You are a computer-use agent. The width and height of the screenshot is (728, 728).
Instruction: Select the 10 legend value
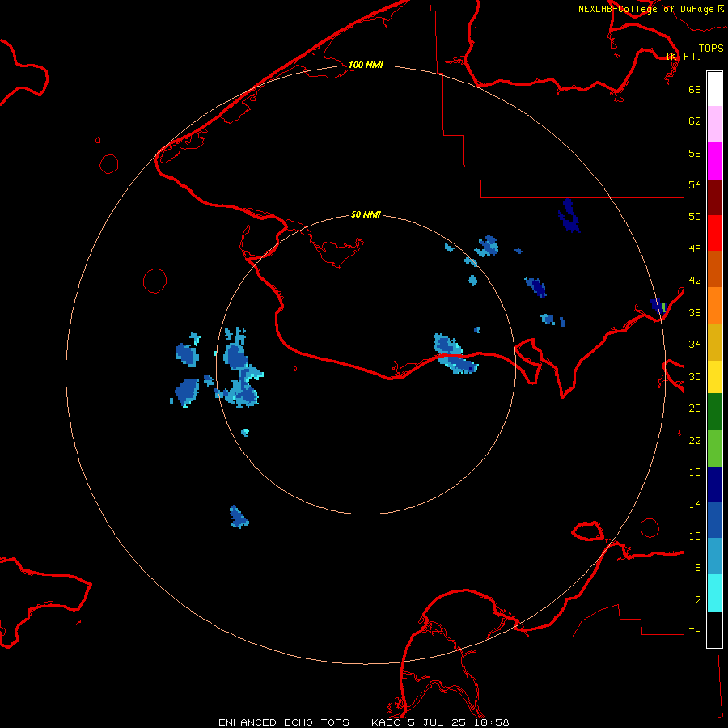(695, 535)
